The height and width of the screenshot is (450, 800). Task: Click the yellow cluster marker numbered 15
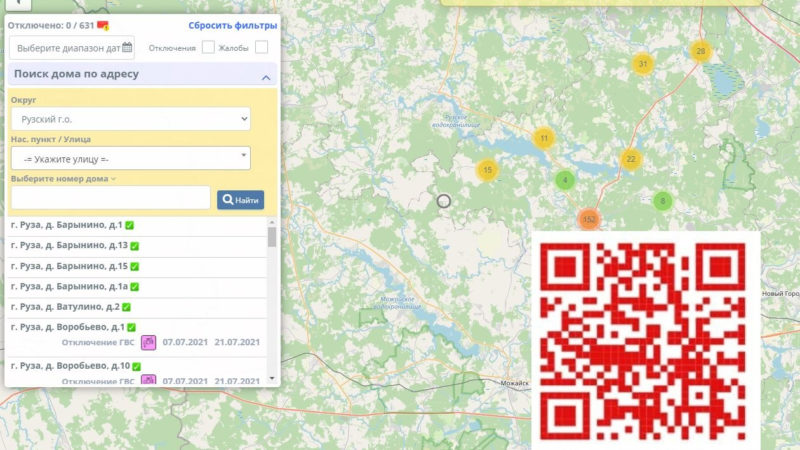pos(487,170)
